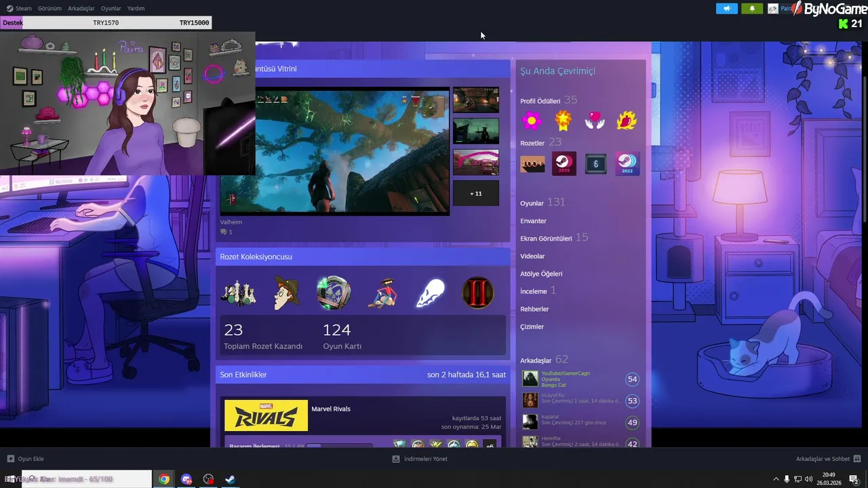Select the second dark screenshot thumbnail
The height and width of the screenshot is (488, 868).
pyautogui.click(x=475, y=131)
